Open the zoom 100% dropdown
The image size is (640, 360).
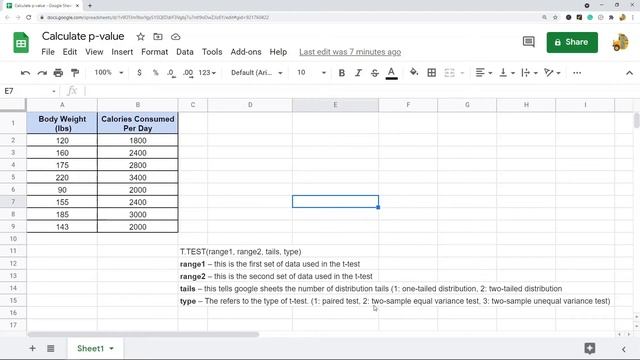(x=109, y=73)
